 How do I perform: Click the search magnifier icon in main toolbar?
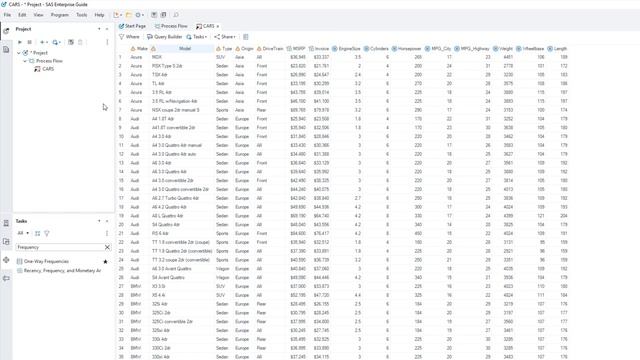pyautogui.click(x=176, y=15)
